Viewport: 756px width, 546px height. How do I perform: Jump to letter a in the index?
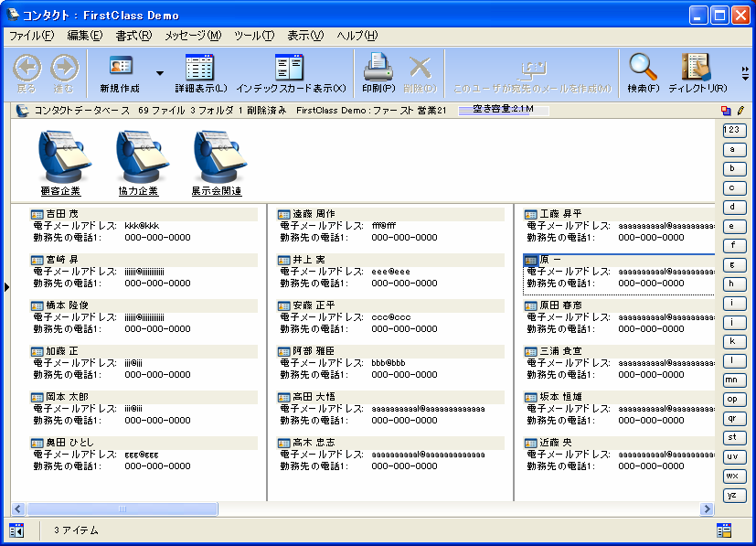pyautogui.click(x=734, y=149)
